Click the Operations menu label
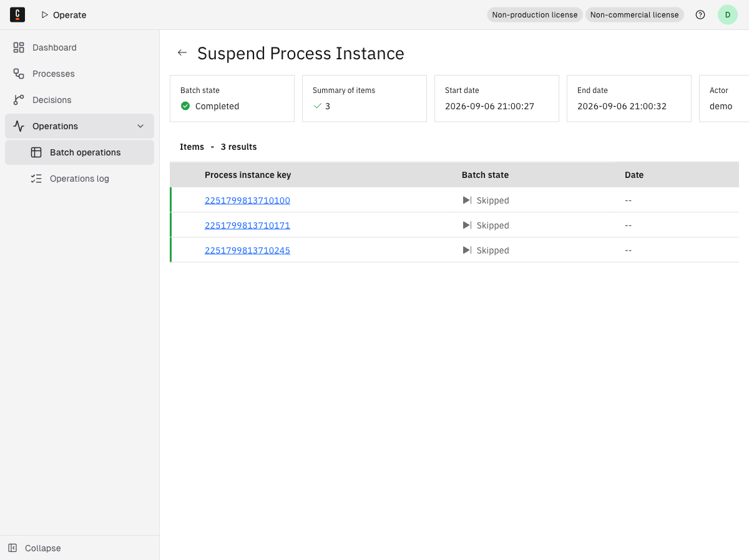This screenshot has height=560, width=749. pyautogui.click(x=55, y=126)
